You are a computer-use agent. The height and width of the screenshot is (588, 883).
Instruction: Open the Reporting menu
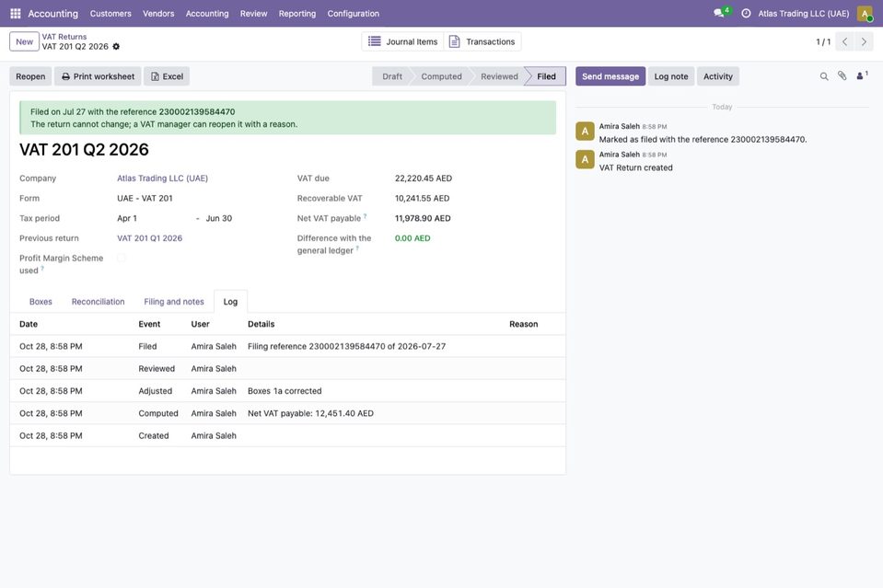(x=297, y=14)
